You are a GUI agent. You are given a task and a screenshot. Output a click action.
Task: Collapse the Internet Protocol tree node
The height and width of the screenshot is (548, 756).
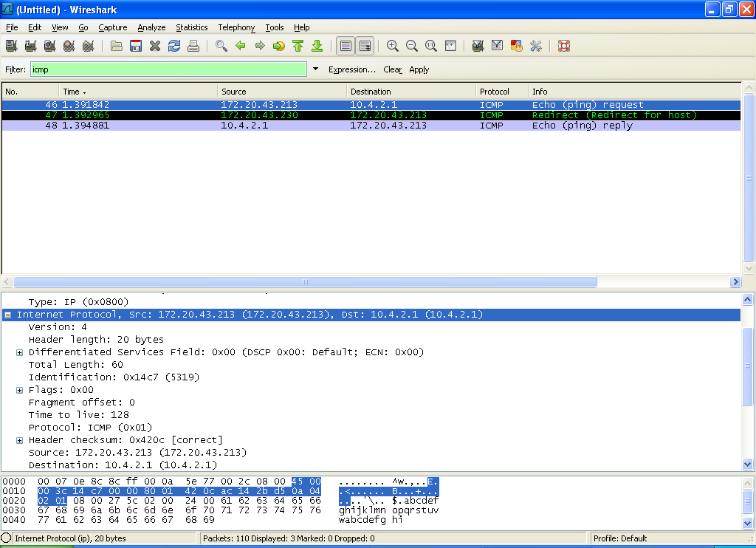coord(7,315)
